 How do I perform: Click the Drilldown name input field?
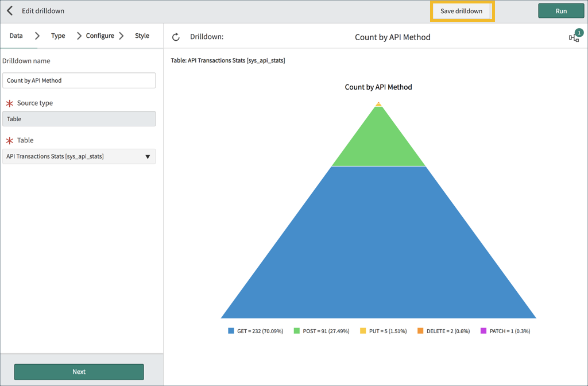pos(79,80)
